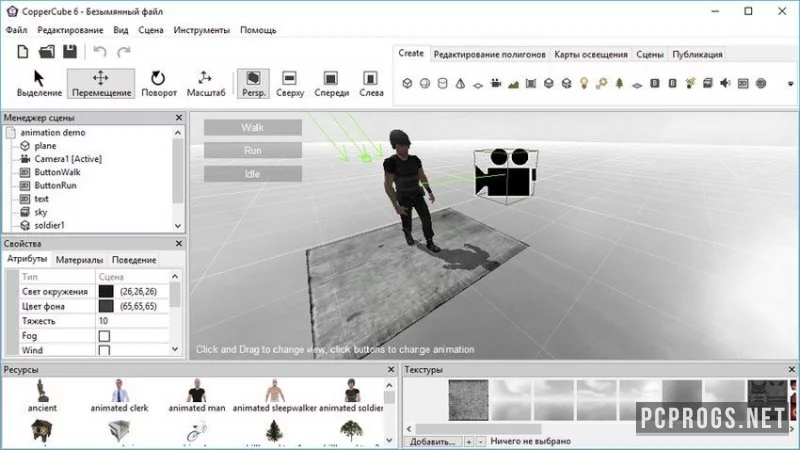Click the Resources panel scroll down arrow
The image size is (800, 450).
389,440
